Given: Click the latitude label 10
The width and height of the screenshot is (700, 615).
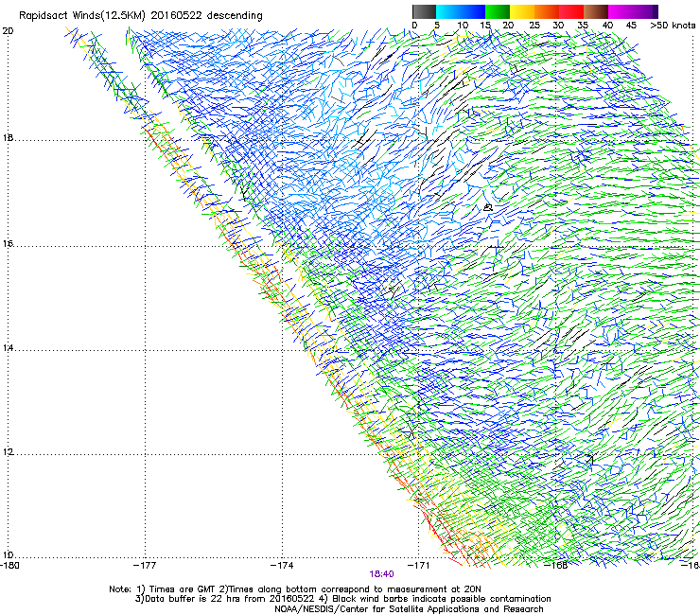Looking at the screenshot, I should coord(8,555).
